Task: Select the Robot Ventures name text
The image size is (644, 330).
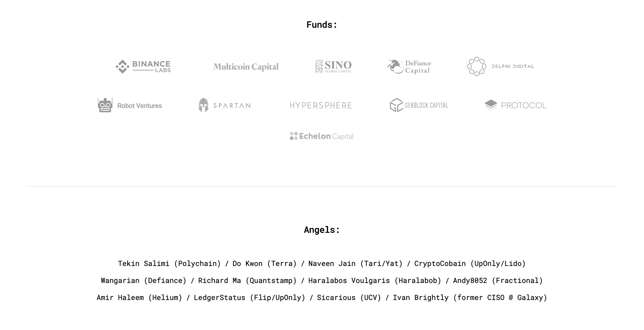Action: pos(140,106)
